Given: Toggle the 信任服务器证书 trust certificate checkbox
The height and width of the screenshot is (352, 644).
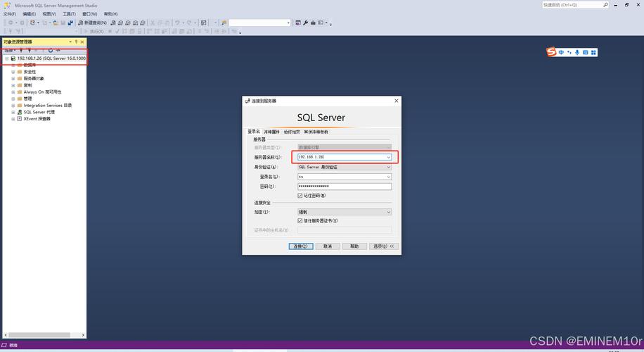Looking at the screenshot, I should click(300, 220).
